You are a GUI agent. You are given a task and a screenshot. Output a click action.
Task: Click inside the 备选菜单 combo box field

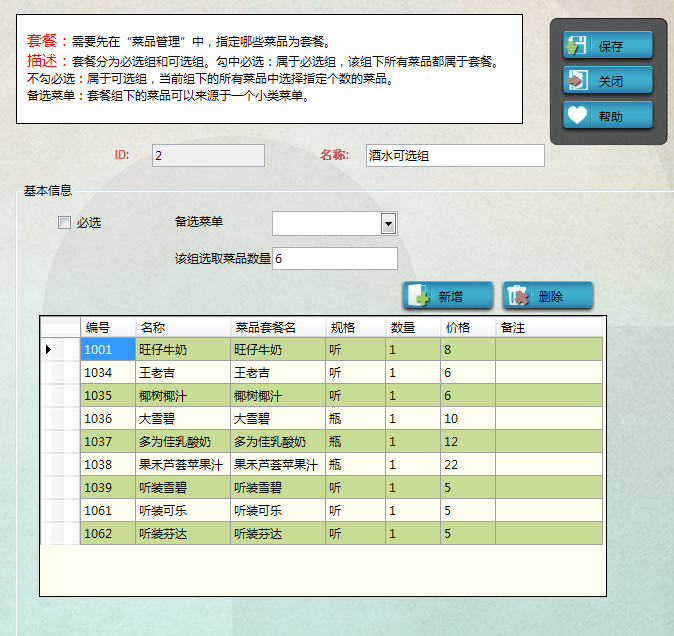point(327,223)
